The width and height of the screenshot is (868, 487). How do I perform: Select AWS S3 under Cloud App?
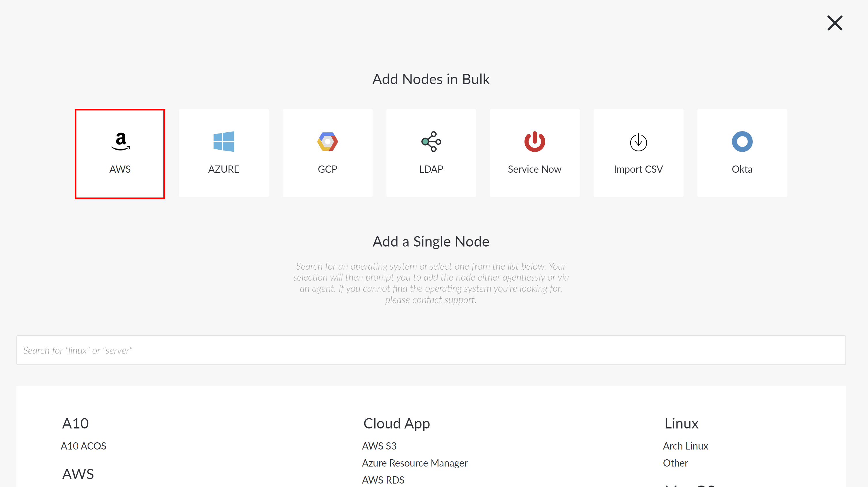[379, 446]
